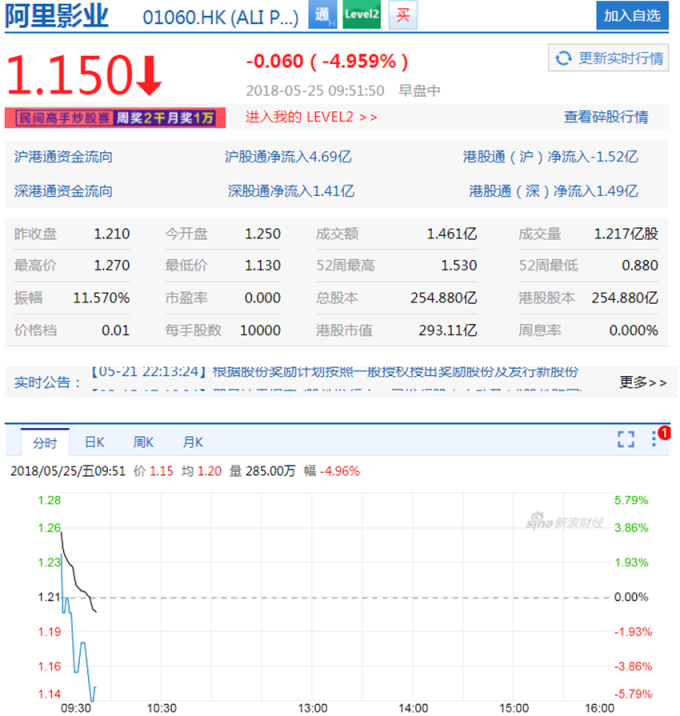Open the 民间高手炒股赛 banner
The image size is (680, 716).
[115, 118]
